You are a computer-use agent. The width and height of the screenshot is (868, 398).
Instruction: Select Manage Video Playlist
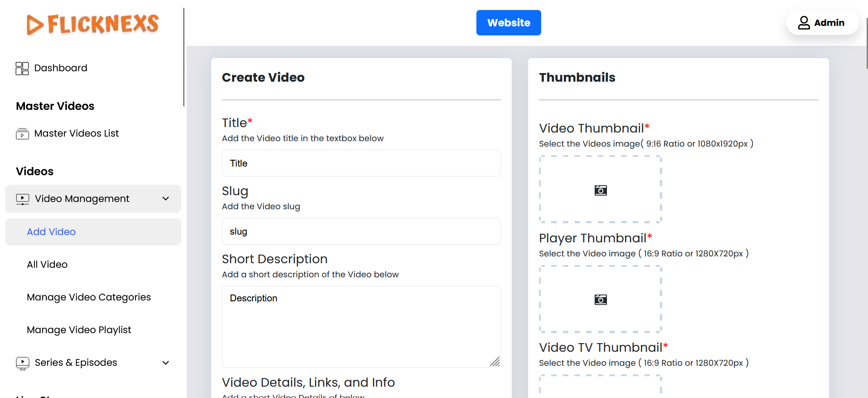[79, 330]
